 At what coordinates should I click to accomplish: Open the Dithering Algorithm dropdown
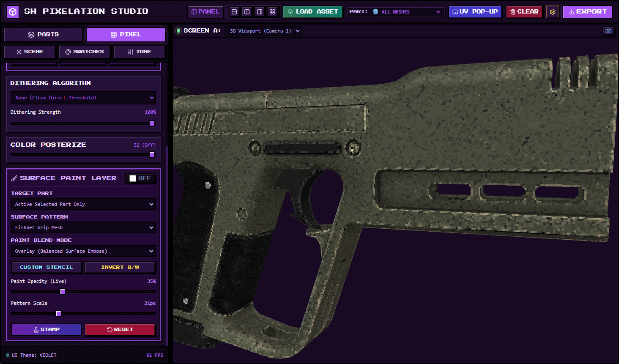[x=83, y=98]
